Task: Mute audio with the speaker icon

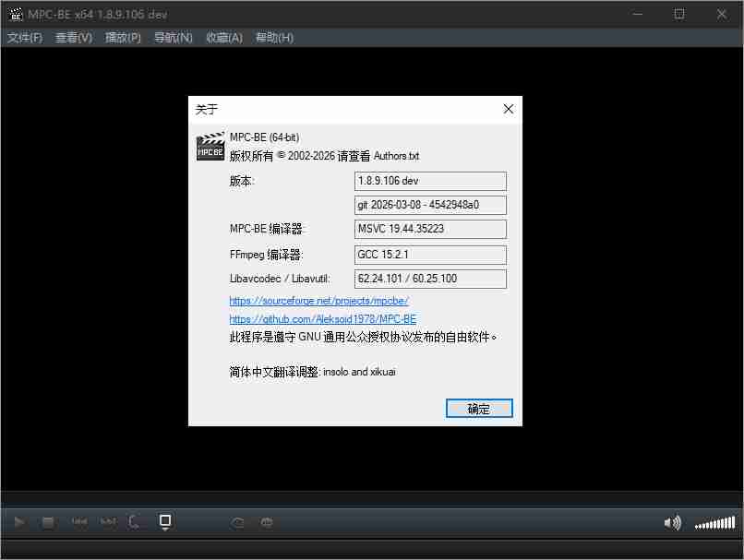Action: (x=672, y=523)
